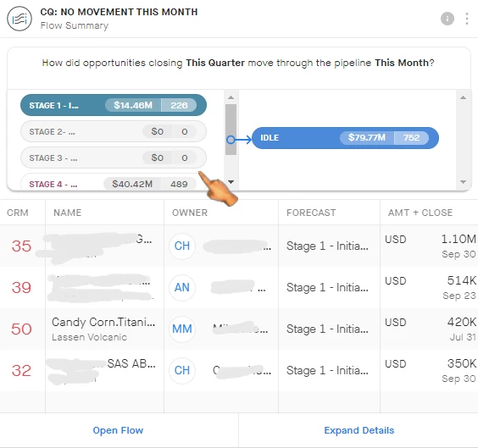Click the AN owner avatar
Image resolution: width=478 pixels, height=448 pixels.
[182, 287]
